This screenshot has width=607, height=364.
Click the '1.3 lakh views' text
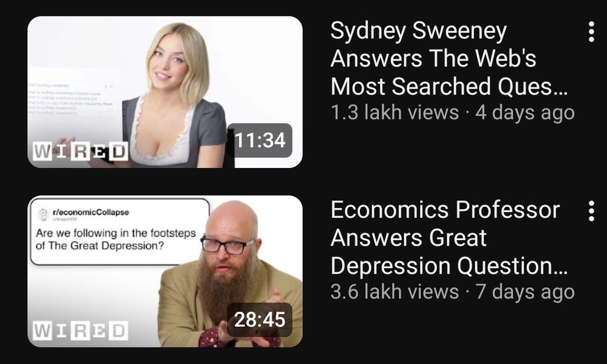click(395, 113)
